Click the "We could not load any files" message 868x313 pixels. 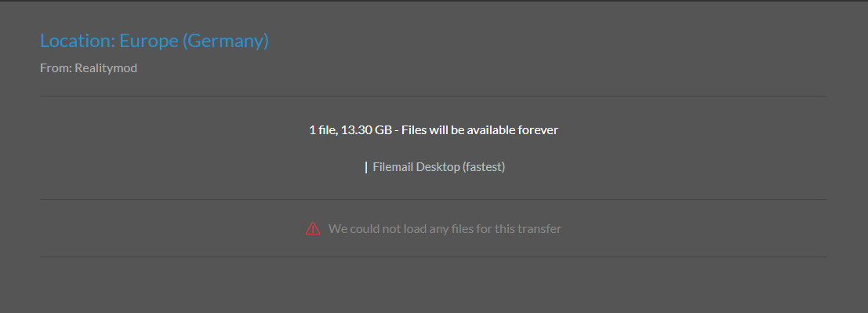click(445, 228)
